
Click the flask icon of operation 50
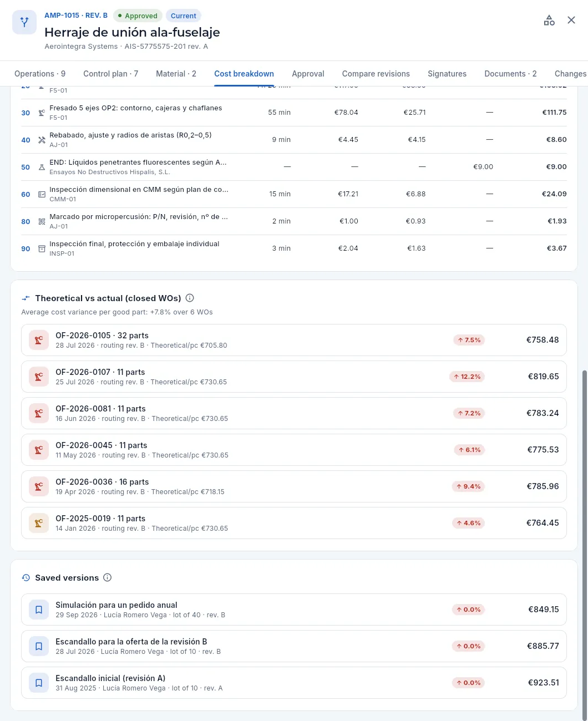(x=42, y=167)
